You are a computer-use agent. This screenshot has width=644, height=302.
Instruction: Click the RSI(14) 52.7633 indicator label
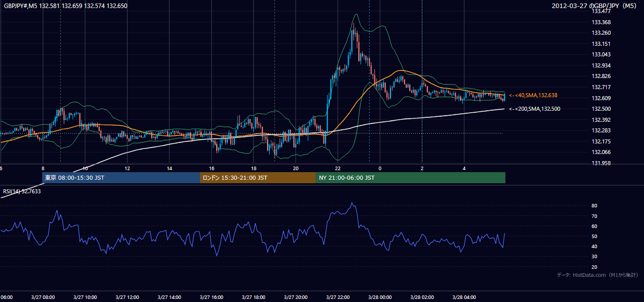(22, 191)
